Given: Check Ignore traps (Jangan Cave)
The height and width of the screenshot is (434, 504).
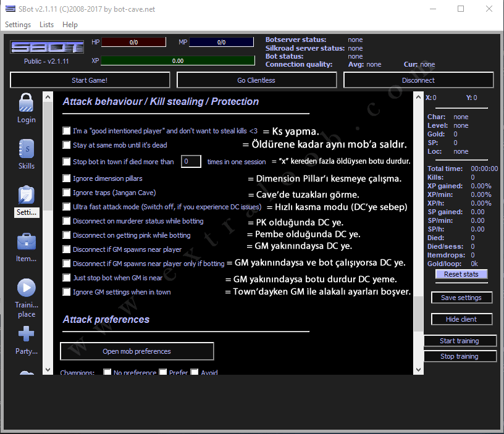Looking at the screenshot, I should [x=67, y=193].
